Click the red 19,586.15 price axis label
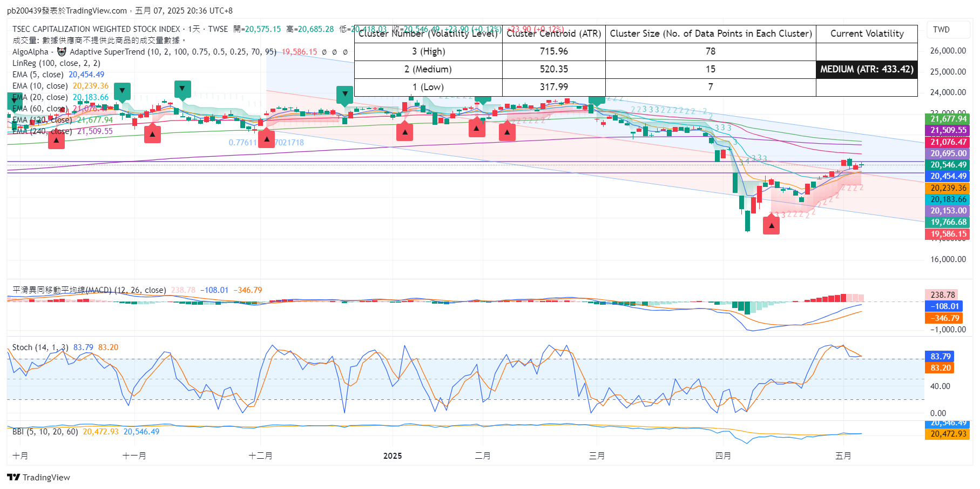 (x=948, y=234)
